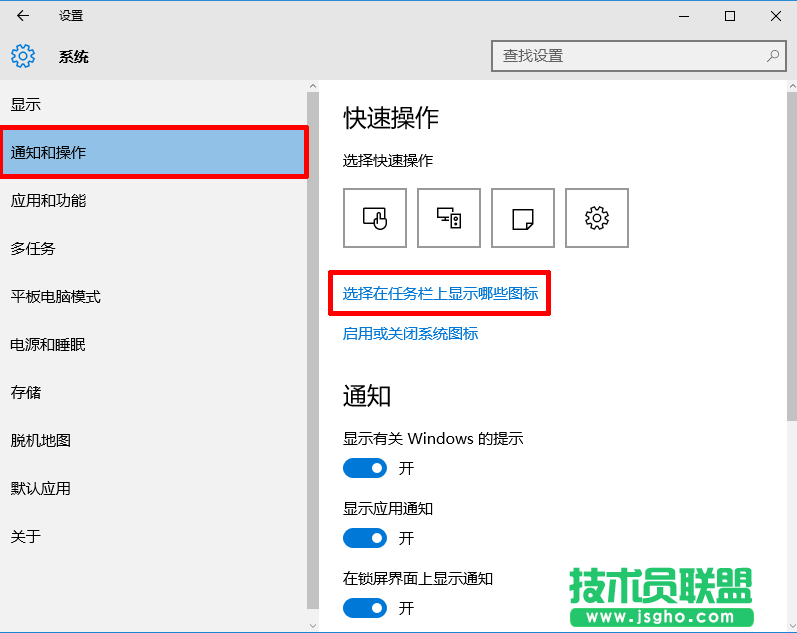Open 平板电脑模式 category

click(154, 296)
